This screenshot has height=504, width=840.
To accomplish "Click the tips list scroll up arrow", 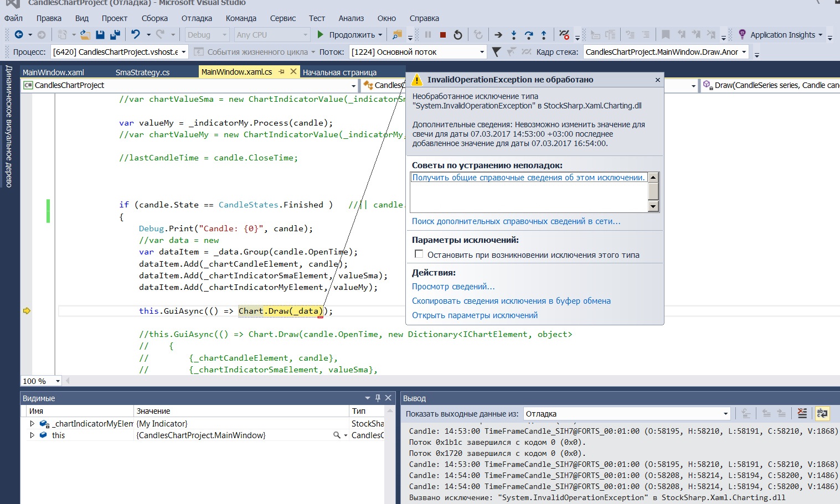I will 653,178.
